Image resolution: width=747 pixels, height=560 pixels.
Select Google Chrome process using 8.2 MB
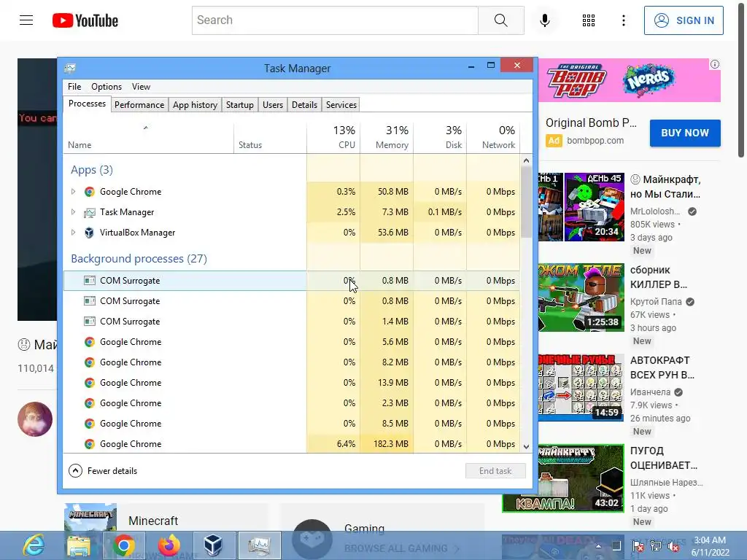coord(292,362)
